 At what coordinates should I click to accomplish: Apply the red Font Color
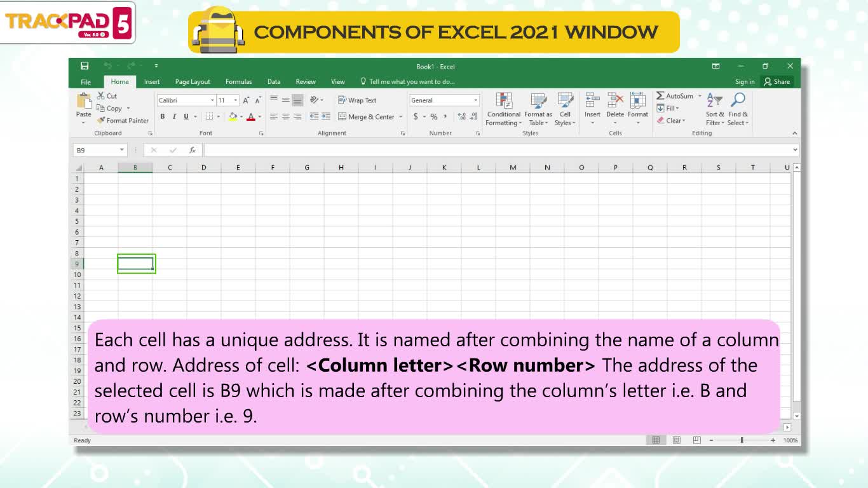[x=251, y=117]
